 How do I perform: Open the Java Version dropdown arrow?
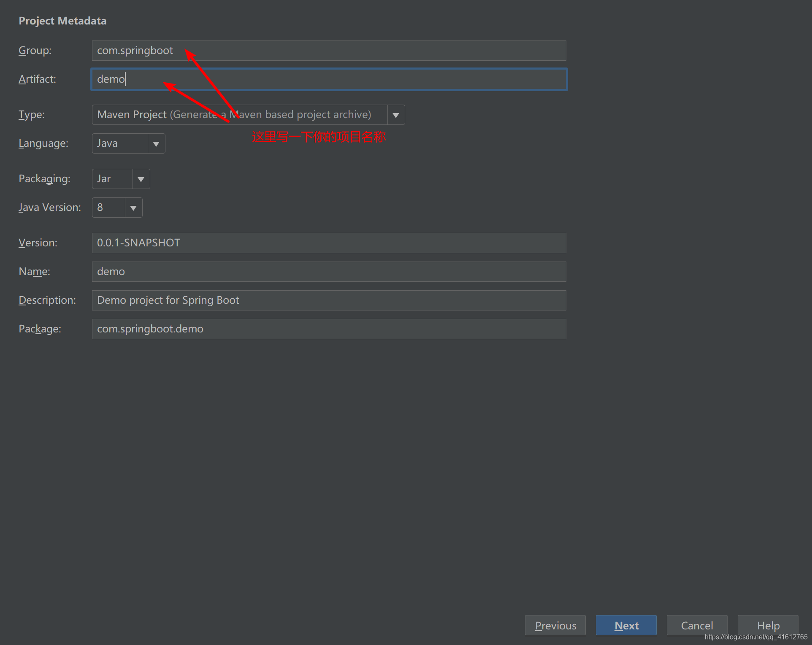(133, 208)
